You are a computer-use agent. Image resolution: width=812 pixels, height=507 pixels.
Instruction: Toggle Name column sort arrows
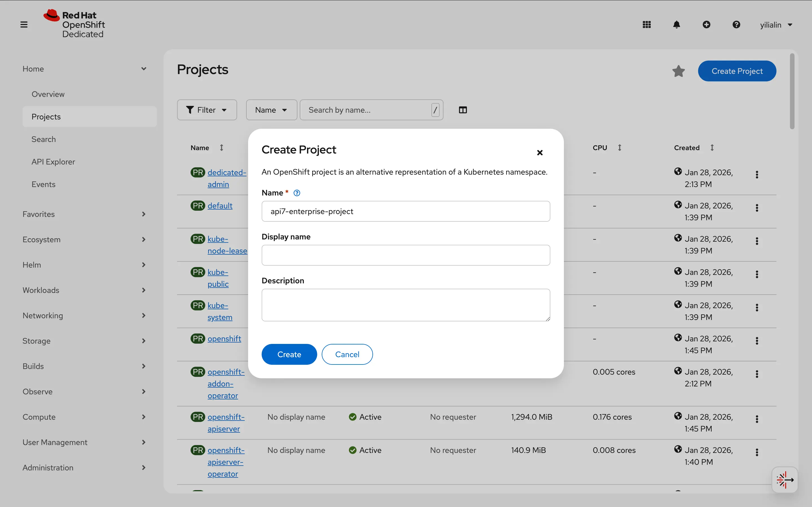pos(222,147)
